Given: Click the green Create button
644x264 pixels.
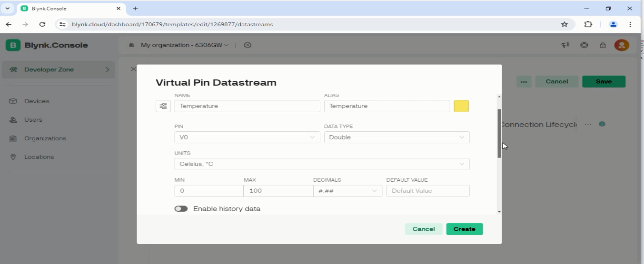Looking at the screenshot, I should click(464, 229).
